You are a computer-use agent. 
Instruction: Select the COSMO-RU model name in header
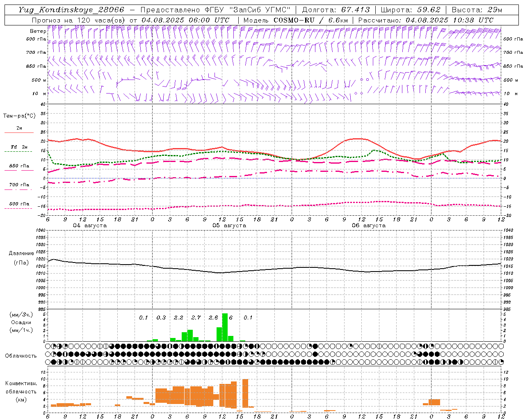click(294, 20)
